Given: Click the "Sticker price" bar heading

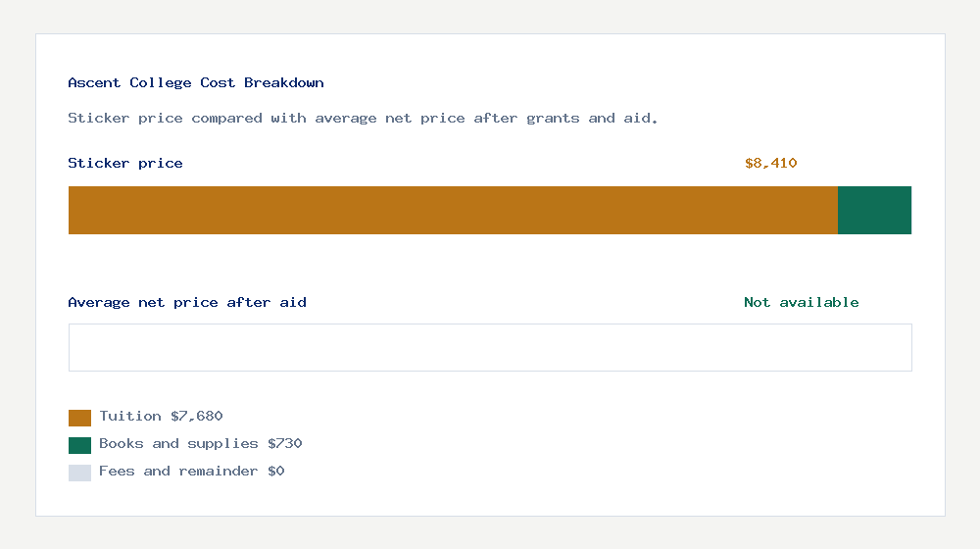Looking at the screenshot, I should [x=125, y=163].
